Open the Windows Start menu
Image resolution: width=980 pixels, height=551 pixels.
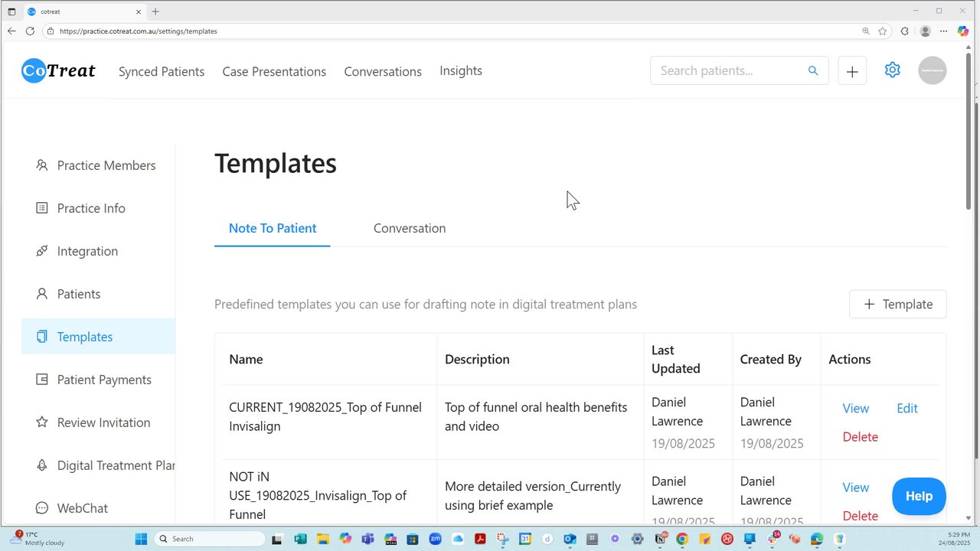141,539
